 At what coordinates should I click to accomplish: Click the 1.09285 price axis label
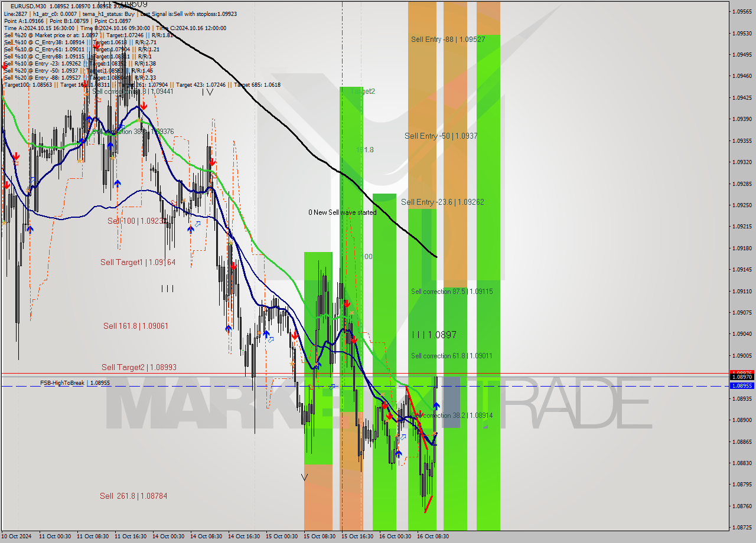coord(742,184)
